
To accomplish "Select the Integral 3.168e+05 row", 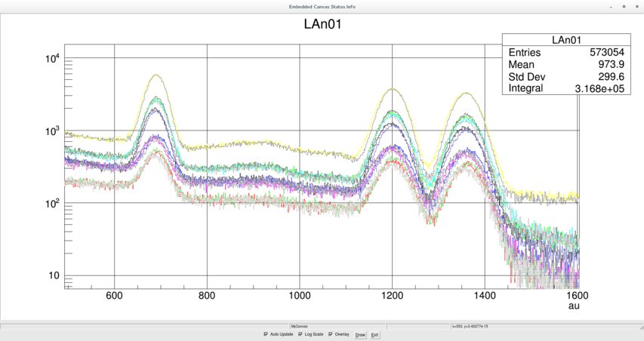I will point(566,88).
